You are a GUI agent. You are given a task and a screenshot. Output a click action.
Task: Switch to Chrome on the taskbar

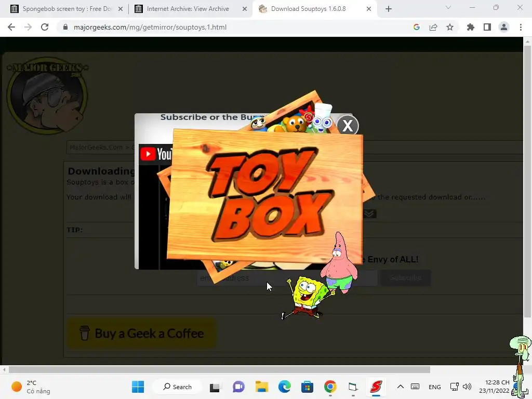(x=330, y=387)
